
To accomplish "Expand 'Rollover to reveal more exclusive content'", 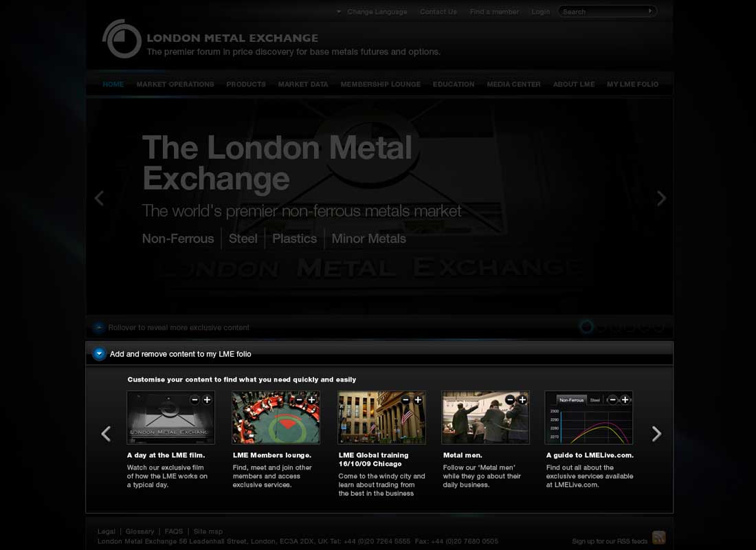I will pos(99,327).
